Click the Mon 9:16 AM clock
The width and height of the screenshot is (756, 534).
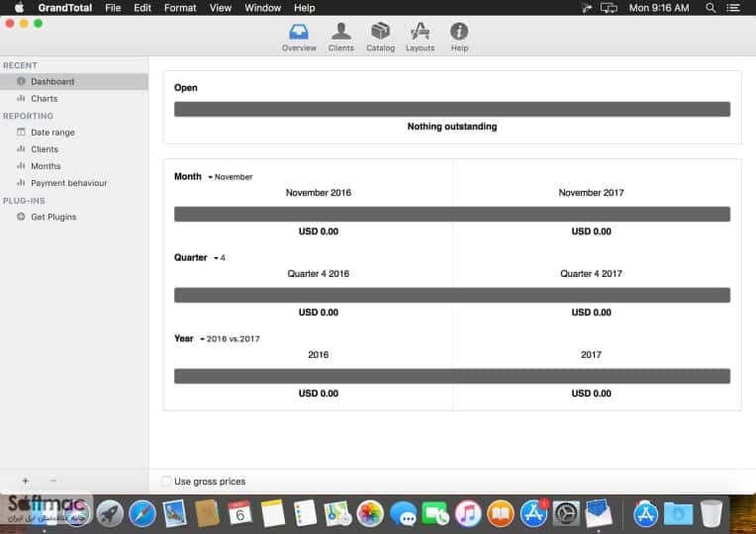659,8
